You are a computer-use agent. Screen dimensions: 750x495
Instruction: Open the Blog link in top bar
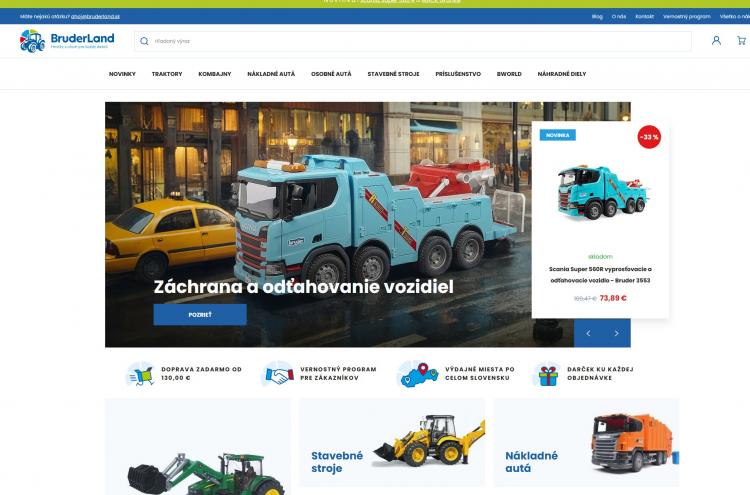click(x=597, y=16)
